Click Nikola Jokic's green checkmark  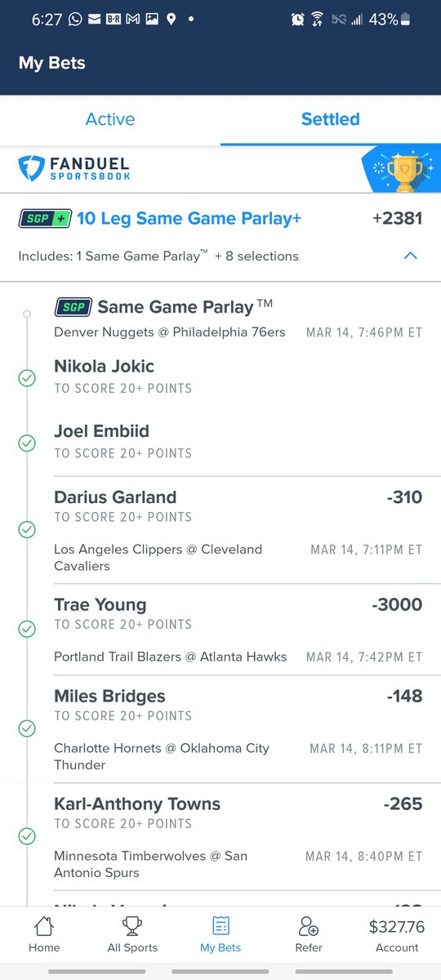[x=27, y=378]
